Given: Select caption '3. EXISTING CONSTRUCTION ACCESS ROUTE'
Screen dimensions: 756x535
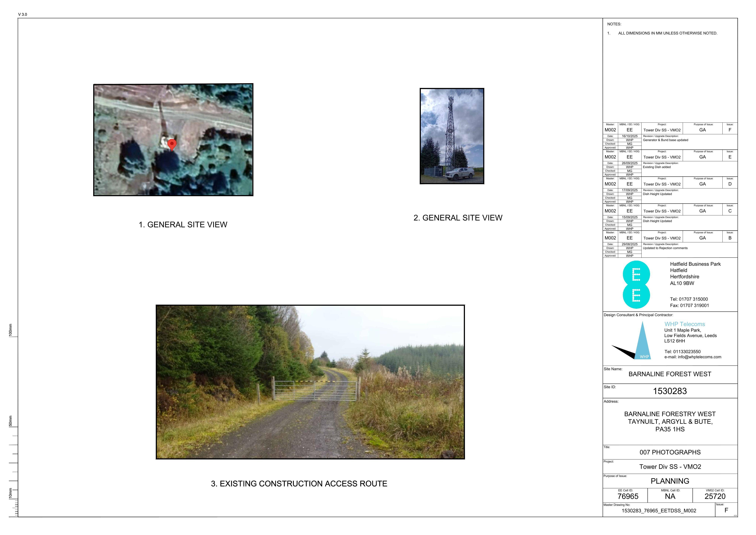Looking at the screenshot, I should coord(299,484).
